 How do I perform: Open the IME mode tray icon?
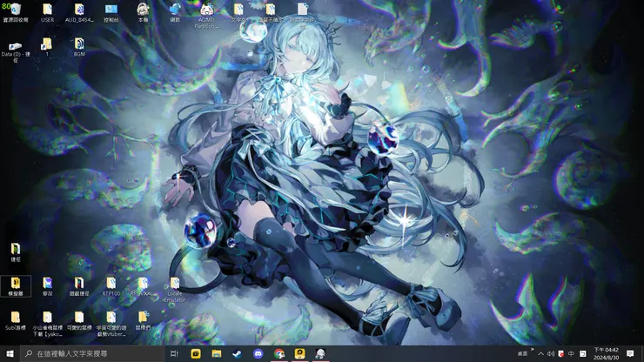pos(583,354)
